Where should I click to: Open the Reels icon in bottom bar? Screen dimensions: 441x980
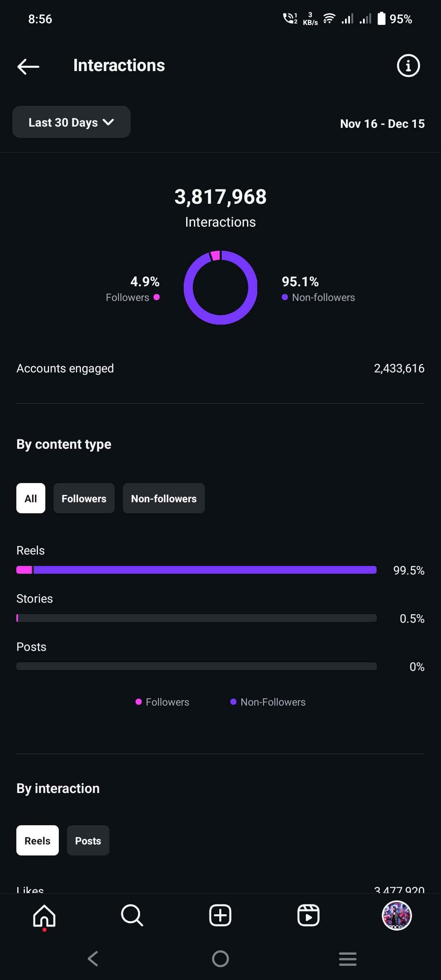click(x=308, y=915)
